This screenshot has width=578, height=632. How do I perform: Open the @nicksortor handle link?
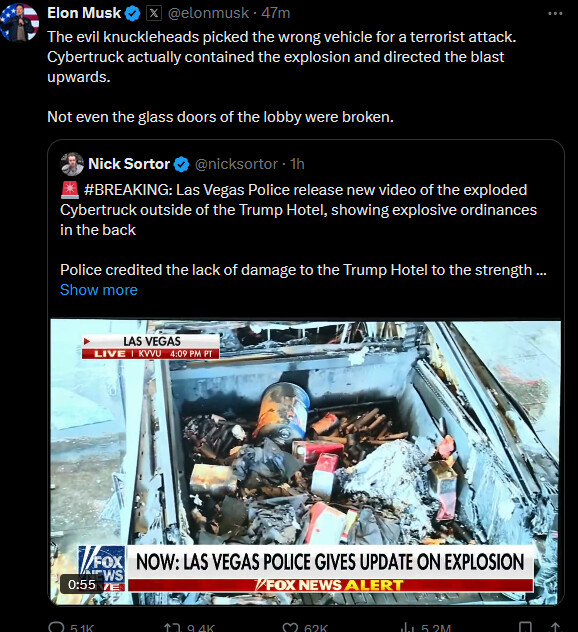click(x=236, y=164)
